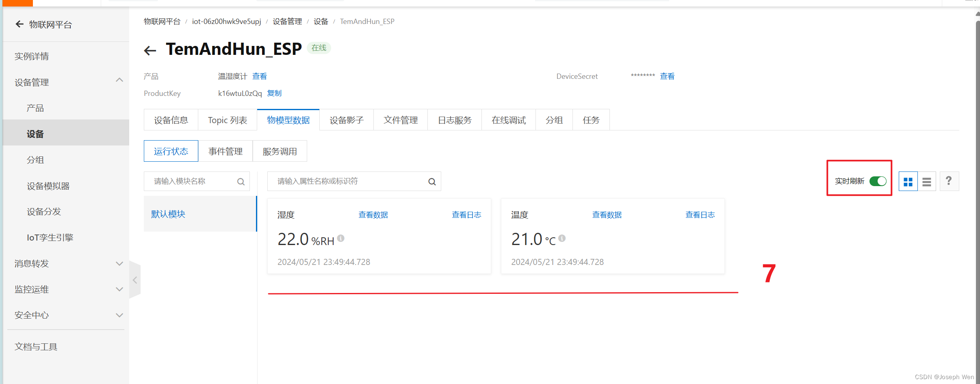
Task: Click 查看 link next to DeviceSecret
Action: [x=667, y=76]
